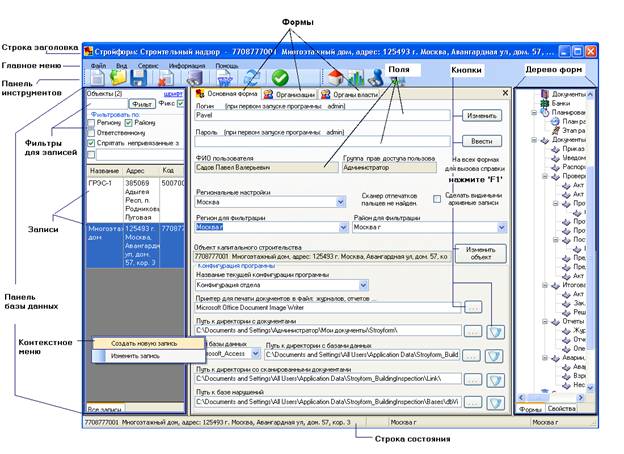This screenshot has height=454, width=624.
Task: Click the green checkmark toolbar icon
Action: (280, 78)
